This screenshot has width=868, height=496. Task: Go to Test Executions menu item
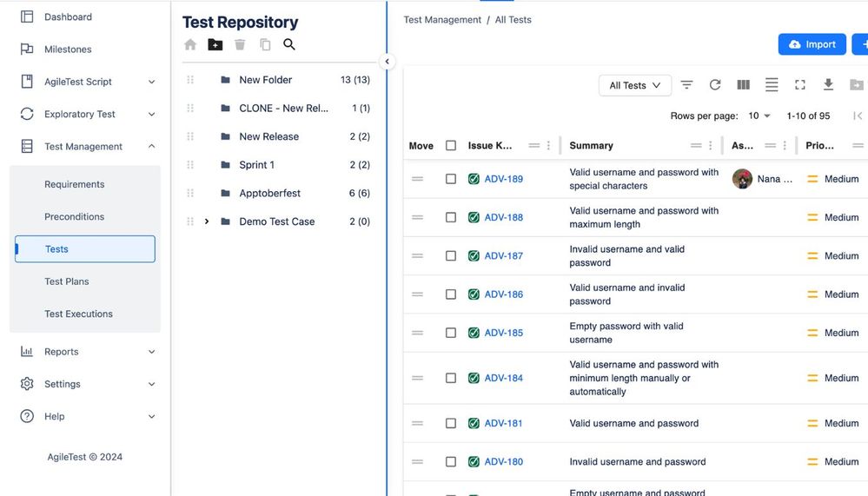(78, 314)
